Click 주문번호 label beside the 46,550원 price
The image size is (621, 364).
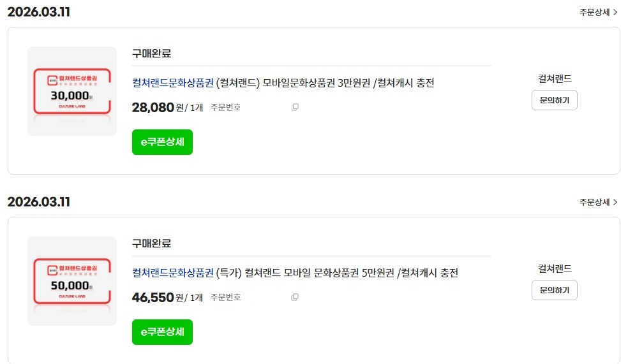(225, 297)
